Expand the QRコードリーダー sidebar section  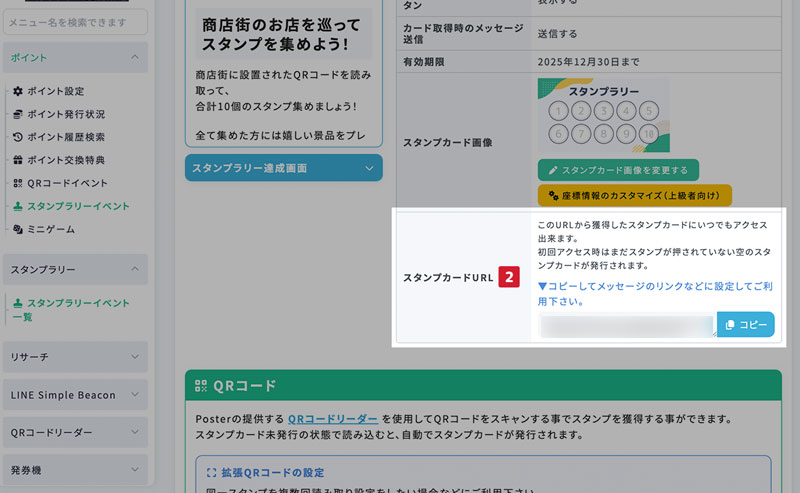coord(134,432)
